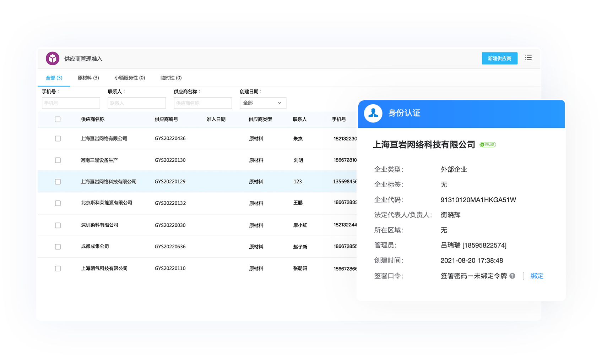The image size is (602, 364).
Task: Click the 身份认证 user avatar icon
Action: [373, 114]
